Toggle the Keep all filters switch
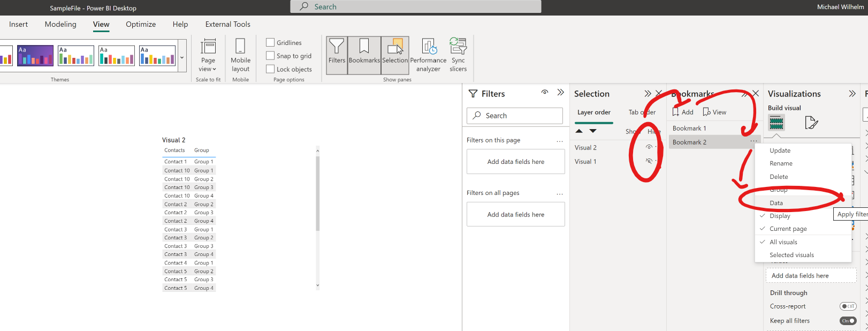868x331 pixels. coord(848,321)
